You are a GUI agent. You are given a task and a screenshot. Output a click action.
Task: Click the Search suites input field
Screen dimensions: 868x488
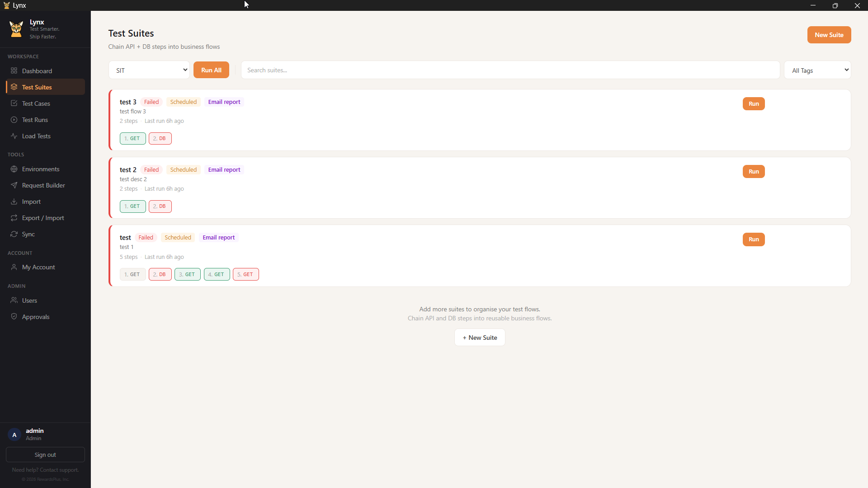[510, 70]
